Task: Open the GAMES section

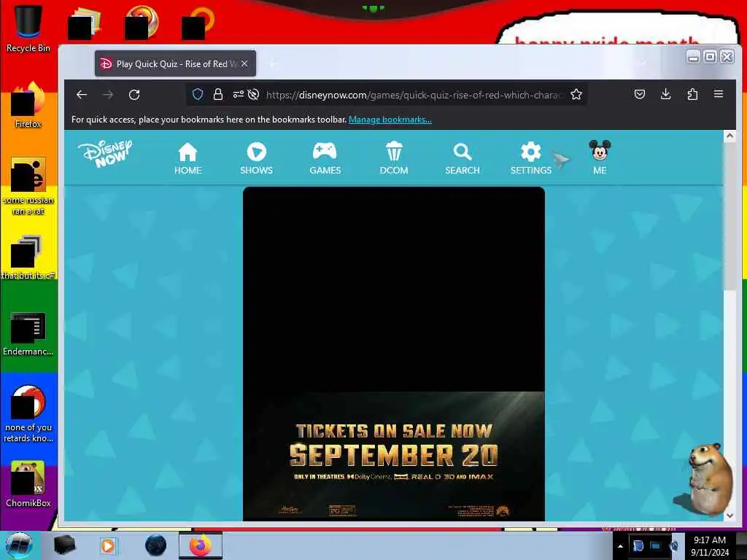Action: point(325,159)
